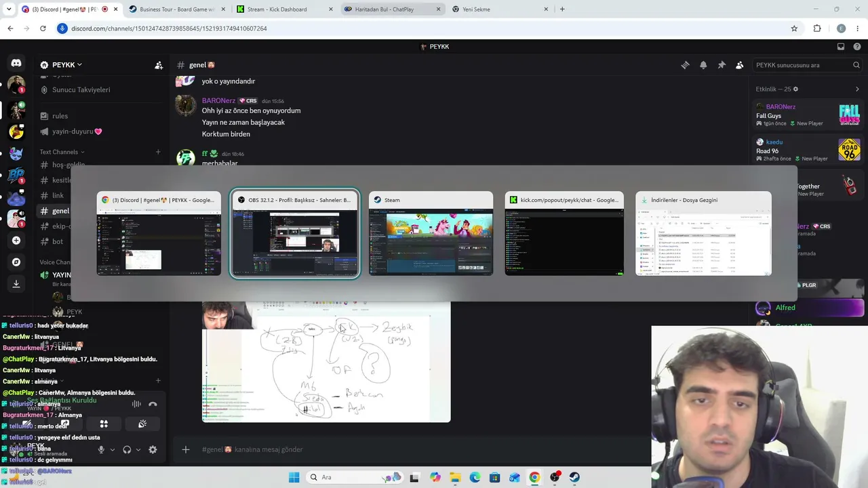Select Alfred in member list
The height and width of the screenshot is (488, 868).
click(785, 308)
